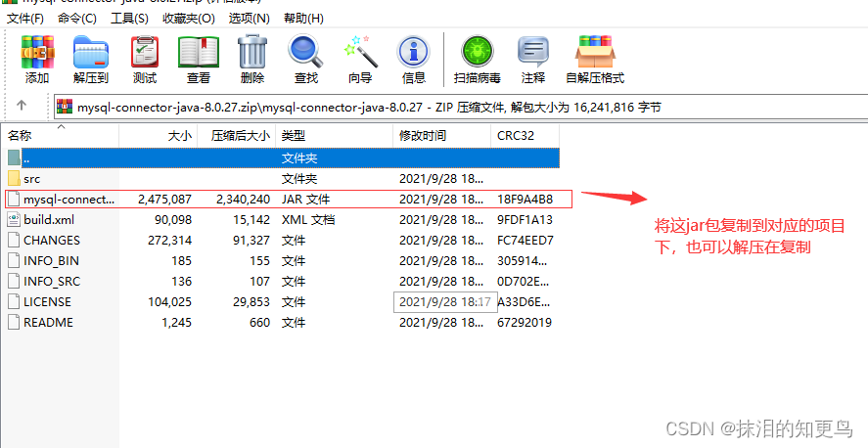
Task: Click the INFO_SRC file icon
Action: pyautogui.click(x=15, y=281)
